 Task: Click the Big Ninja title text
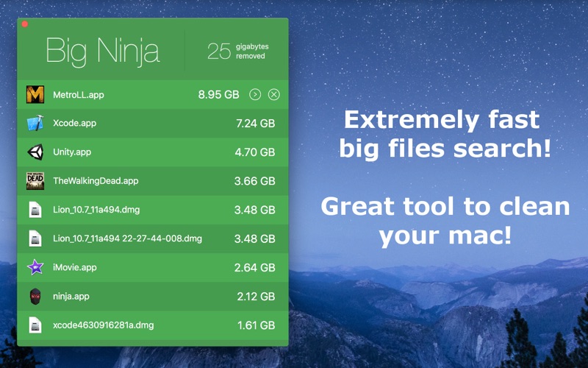tap(103, 51)
